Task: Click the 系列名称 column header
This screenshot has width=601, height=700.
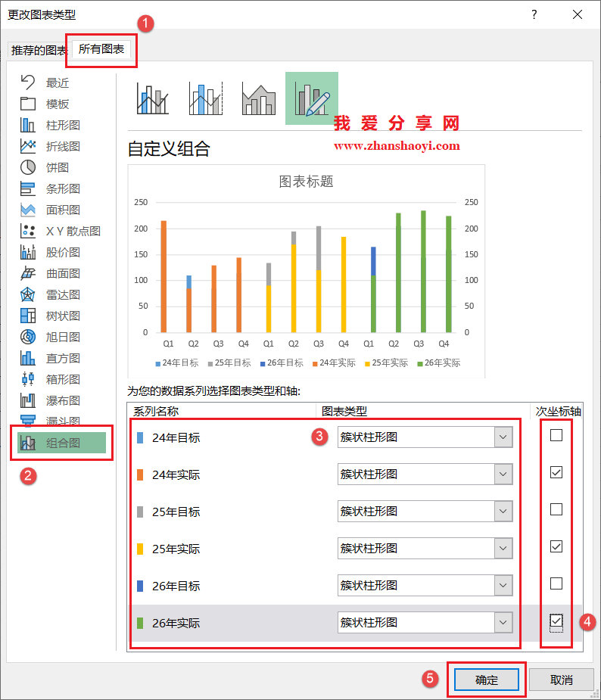Action: pyautogui.click(x=156, y=411)
